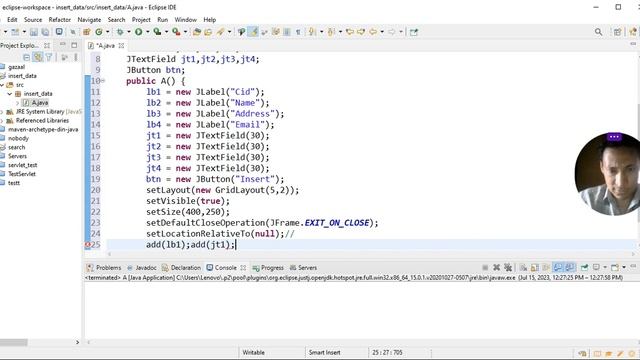The image size is (640, 360).
Task: Minimize the Project Explorer view
Action: [62, 44]
